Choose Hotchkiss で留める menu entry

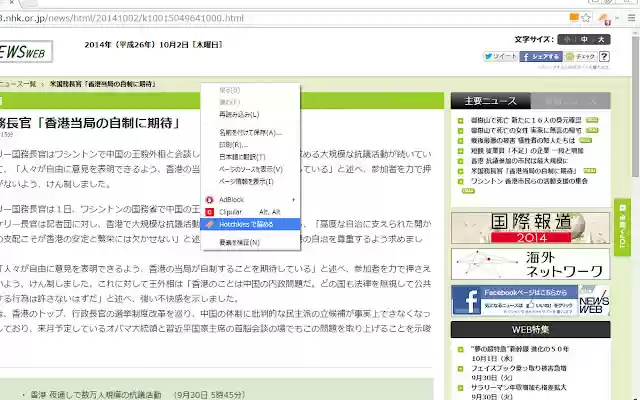tap(250, 224)
